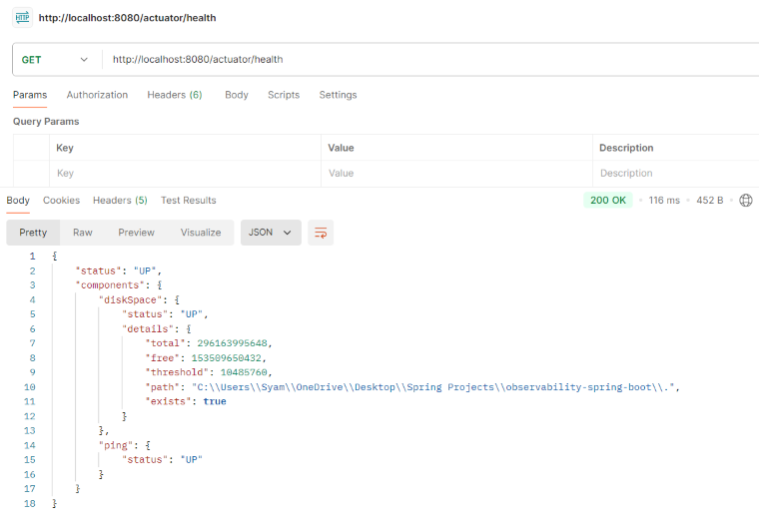The width and height of the screenshot is (759, 532).
Task: Toggle word wrap icon in response toolbar
Action: [x=321, y=233]
